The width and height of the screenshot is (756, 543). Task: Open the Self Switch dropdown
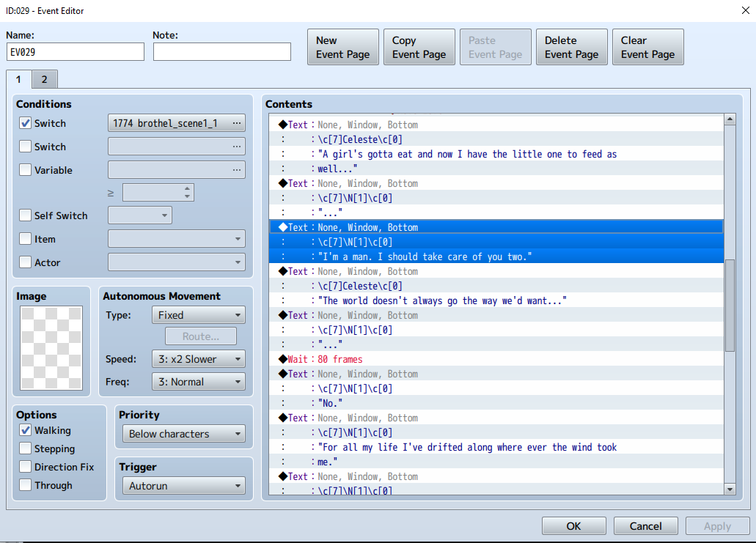(x=140, y=215)
